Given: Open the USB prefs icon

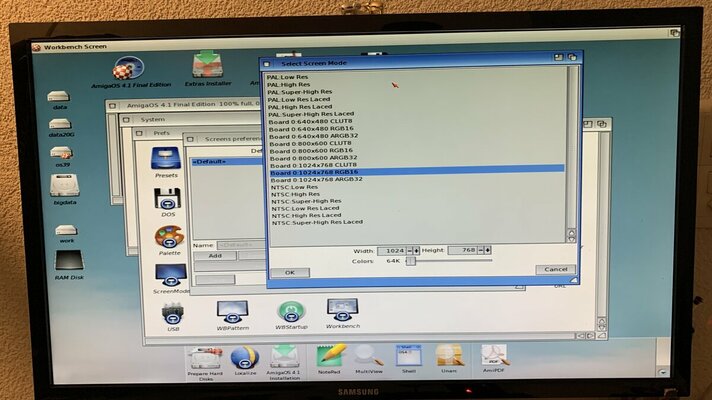Looking at the screenshot, I should (173, 313).
